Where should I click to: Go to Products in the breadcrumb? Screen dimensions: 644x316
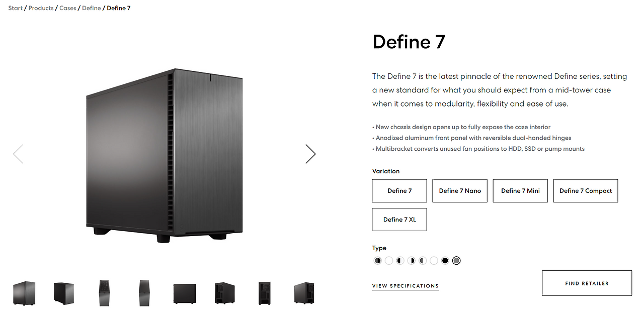coord(41,8)
